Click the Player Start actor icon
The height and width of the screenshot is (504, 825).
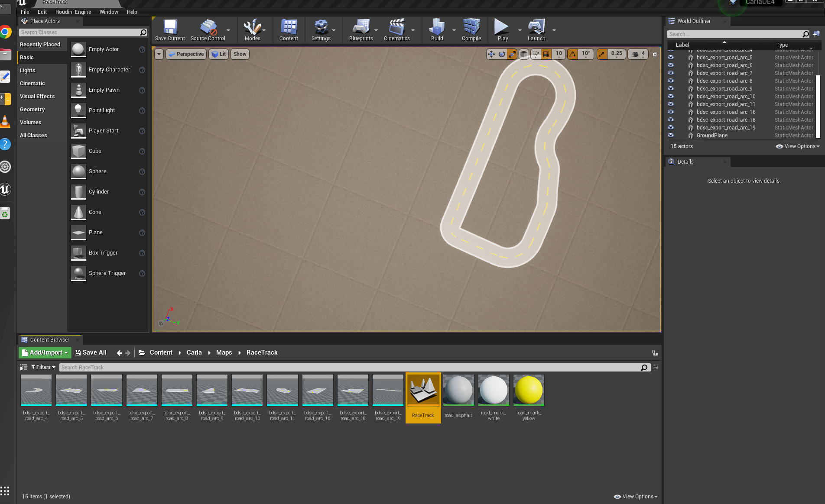[78, 131]
